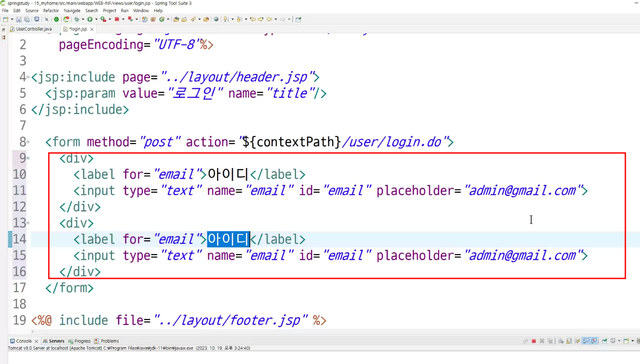Save the current file with Save icon

[19, 20]
